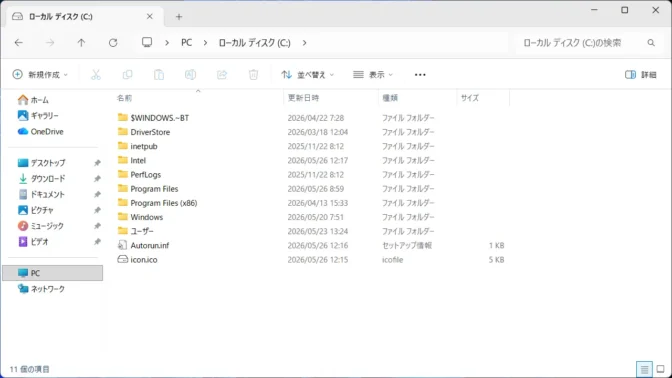Click the Delete trash can icon
This screenshot has width=672, height=378.
tap(253, 75)
